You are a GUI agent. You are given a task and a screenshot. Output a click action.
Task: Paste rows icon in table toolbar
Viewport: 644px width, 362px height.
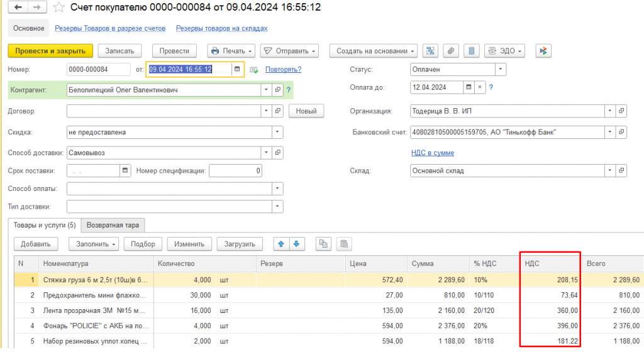click(344, 244)
